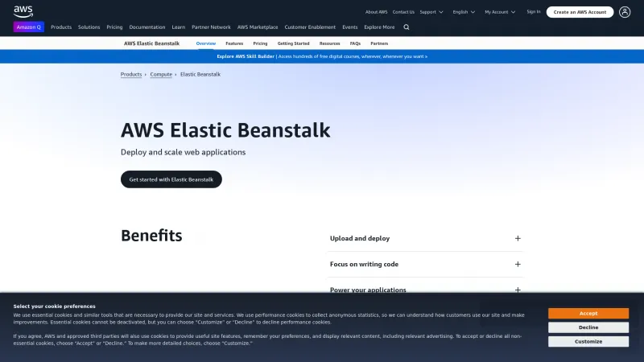Click the user profile avatar icon
The image size is (644, 362).
625,12
